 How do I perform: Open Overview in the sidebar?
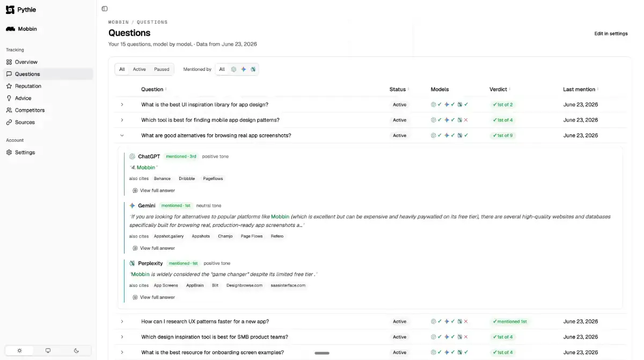[48, 62]
